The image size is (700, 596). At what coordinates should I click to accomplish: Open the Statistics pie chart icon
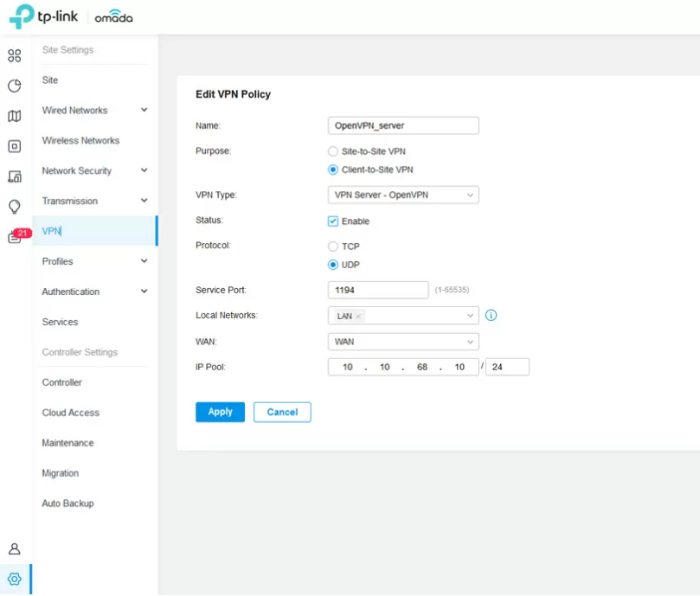click(14, 86)
